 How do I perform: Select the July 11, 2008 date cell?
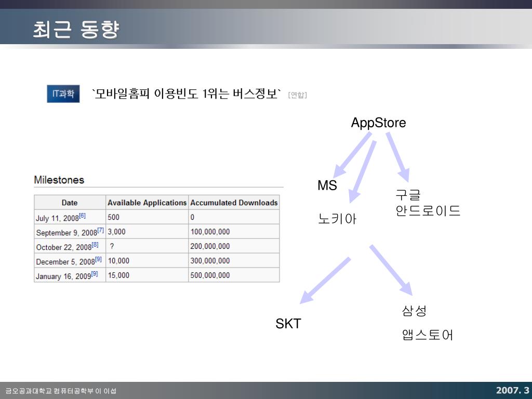(x=70, y=217)
